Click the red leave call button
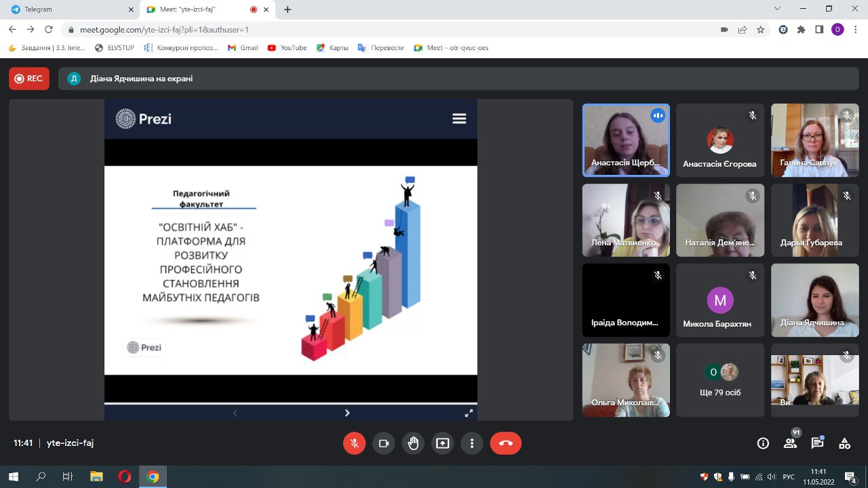This screenshot has height=488, width=868. 505,443
